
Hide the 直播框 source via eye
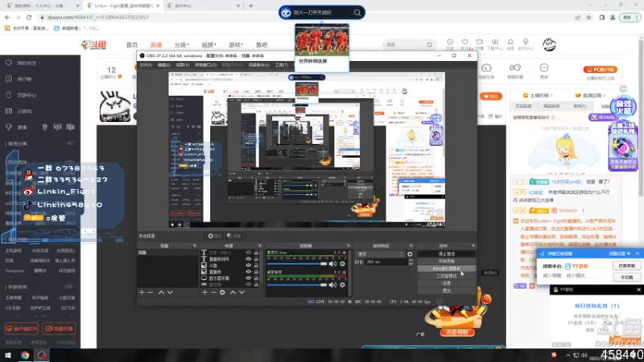(248, 272)
